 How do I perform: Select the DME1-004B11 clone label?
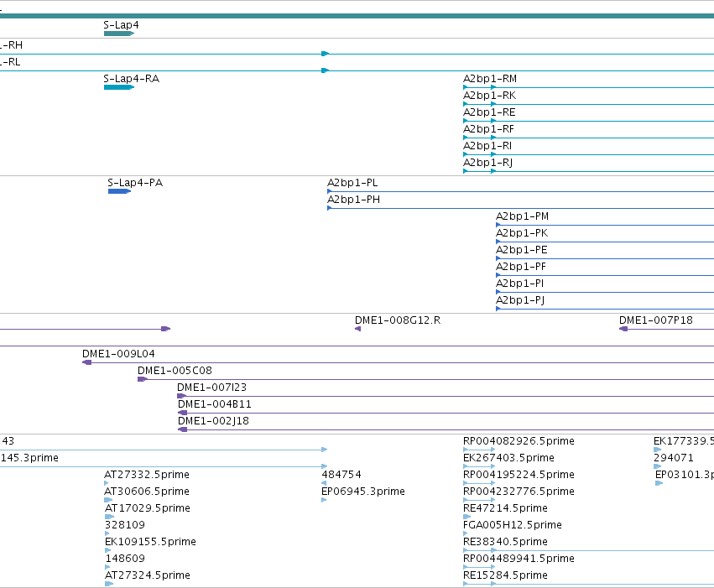click(x=215, y=404)
